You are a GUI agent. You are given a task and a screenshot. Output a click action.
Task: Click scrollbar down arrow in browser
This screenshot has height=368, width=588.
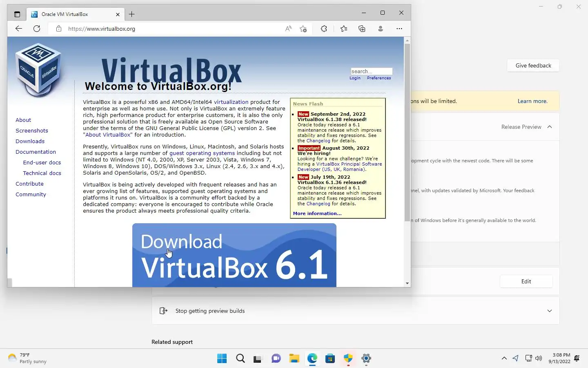(407, 283)
